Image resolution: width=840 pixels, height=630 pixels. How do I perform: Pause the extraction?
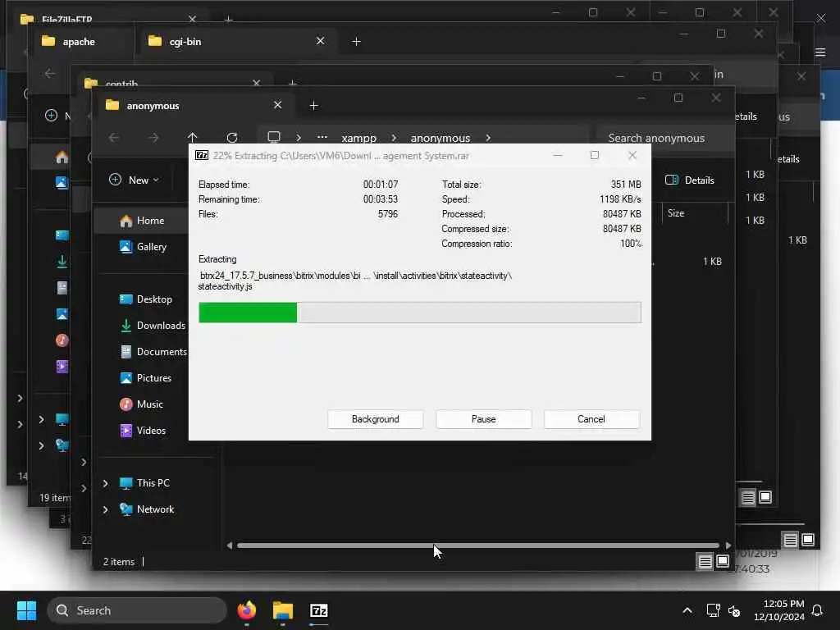point(483,419)
